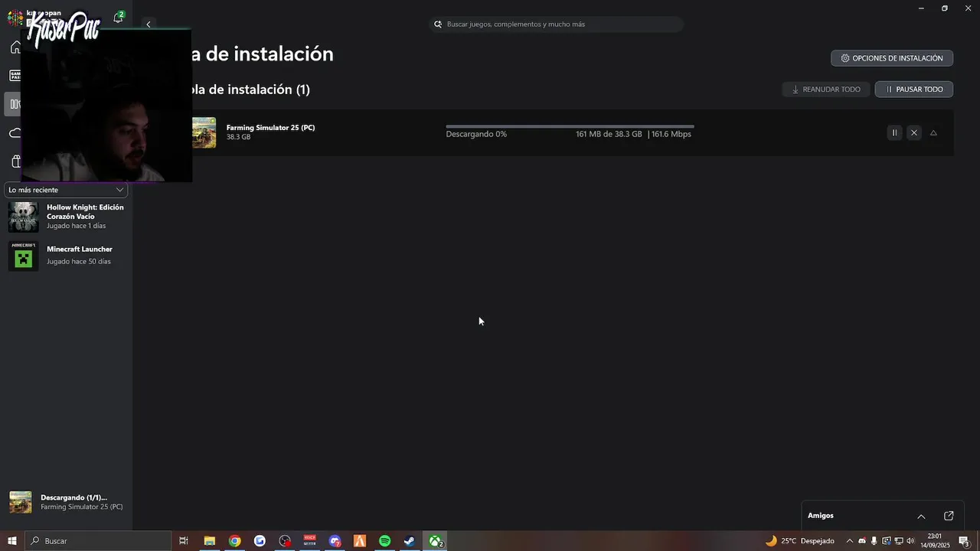Cancel the Farming Simulator 25 download

pos(913,133)
